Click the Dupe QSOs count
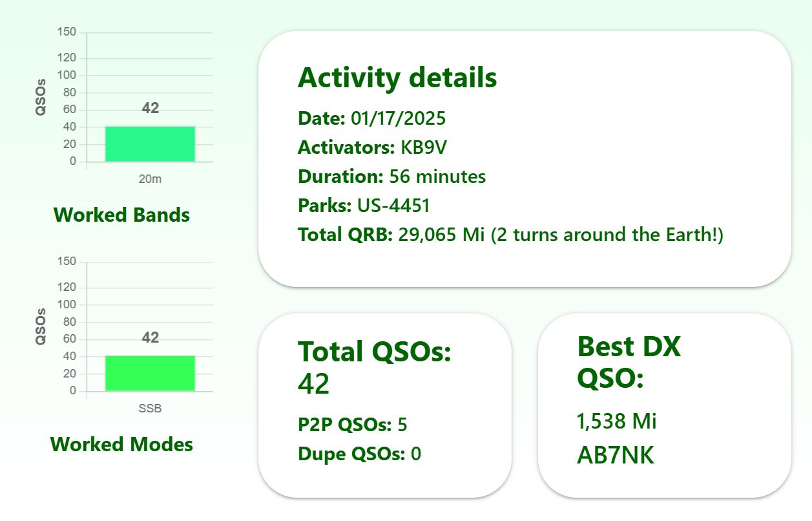 [415, 454]
